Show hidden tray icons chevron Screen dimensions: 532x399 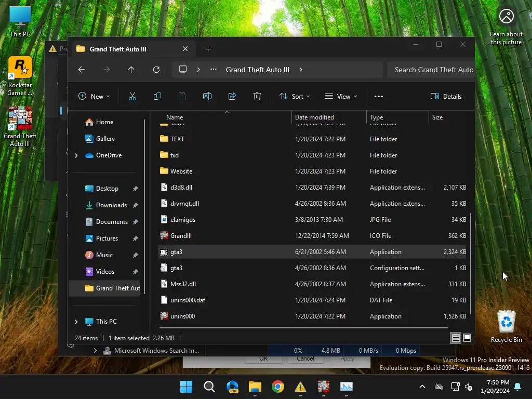coord(422,387)
